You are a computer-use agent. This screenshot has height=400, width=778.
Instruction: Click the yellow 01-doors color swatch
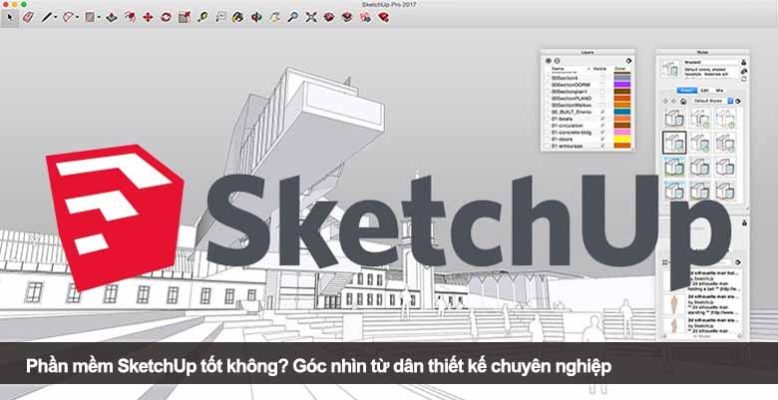[x=623, y=139]
